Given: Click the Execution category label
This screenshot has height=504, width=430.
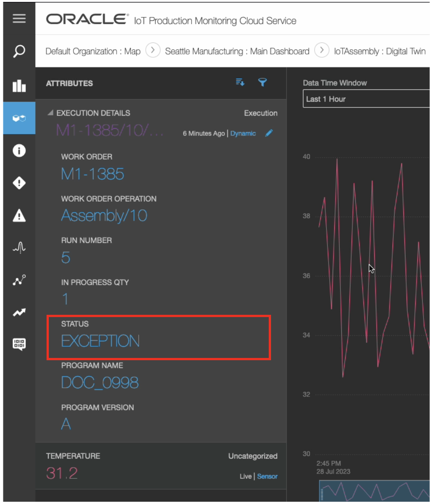Looking at the screenshot, I should (x=261, y=113).
